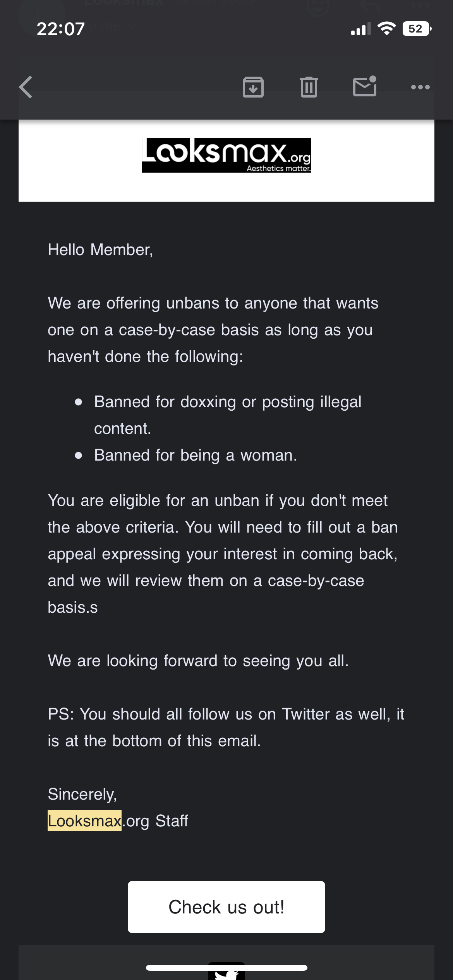This screenshot has height=980, width=453.
Task: Tap the Wi-Fi icon in the status bar
Action: (386, 29)
